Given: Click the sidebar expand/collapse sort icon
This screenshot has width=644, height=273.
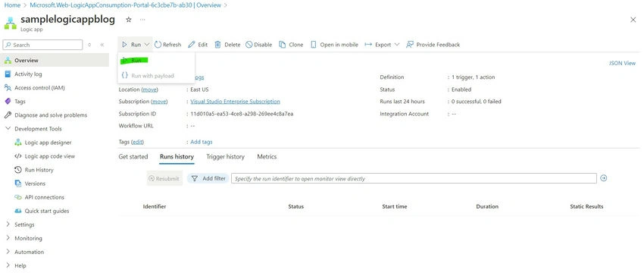Looking at the screenshot, I should pos(89,45).
